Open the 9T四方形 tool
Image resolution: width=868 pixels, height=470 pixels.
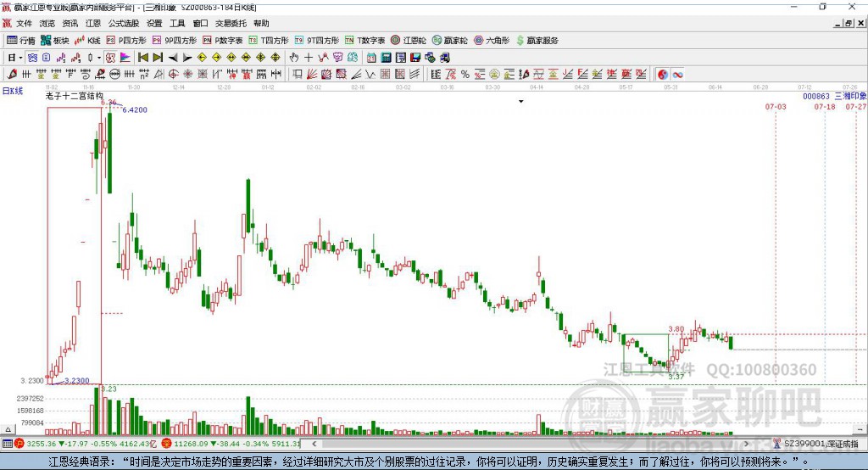(317, 41)
